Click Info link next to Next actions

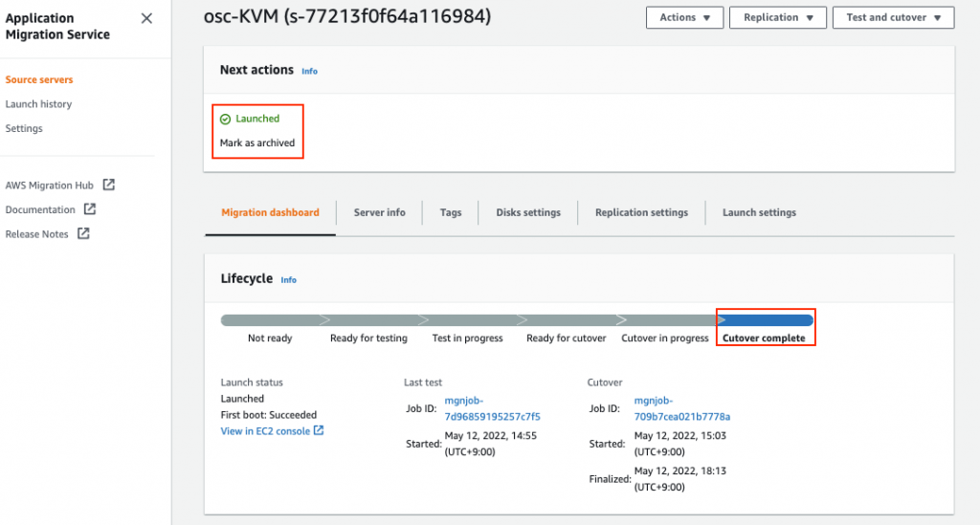[x=309, y=71]
